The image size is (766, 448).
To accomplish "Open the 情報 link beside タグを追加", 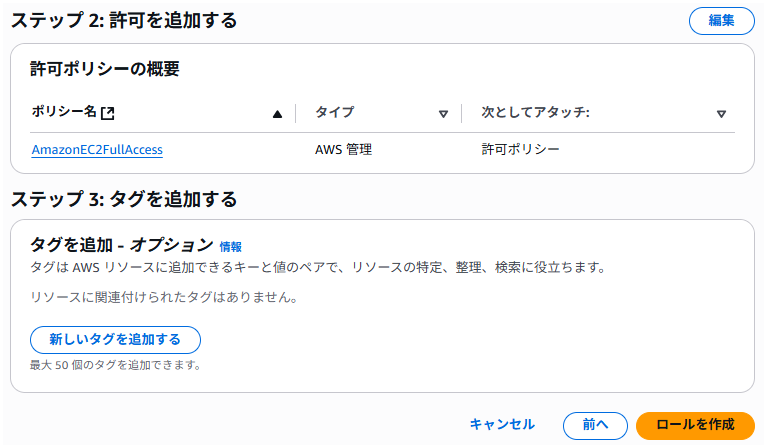I will tap(231, 246).
